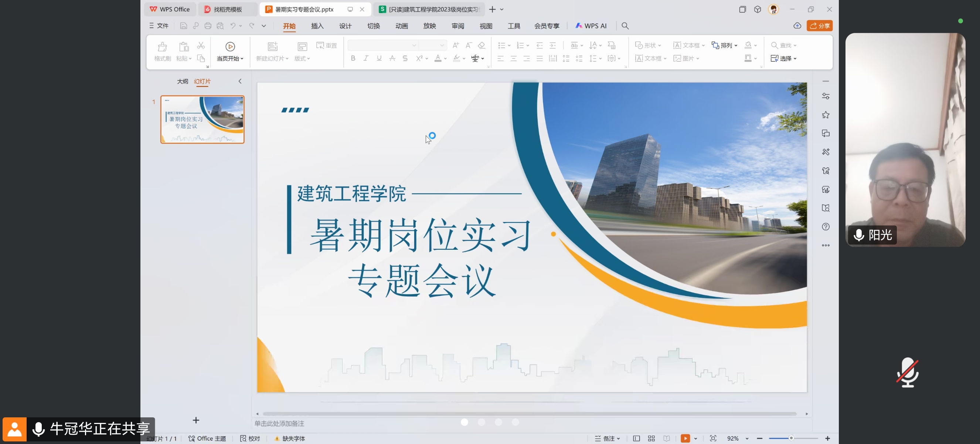Click the Italic formatting icon
Image resolution: width=980 pixels, height=444 pixels.
point(366,58)
